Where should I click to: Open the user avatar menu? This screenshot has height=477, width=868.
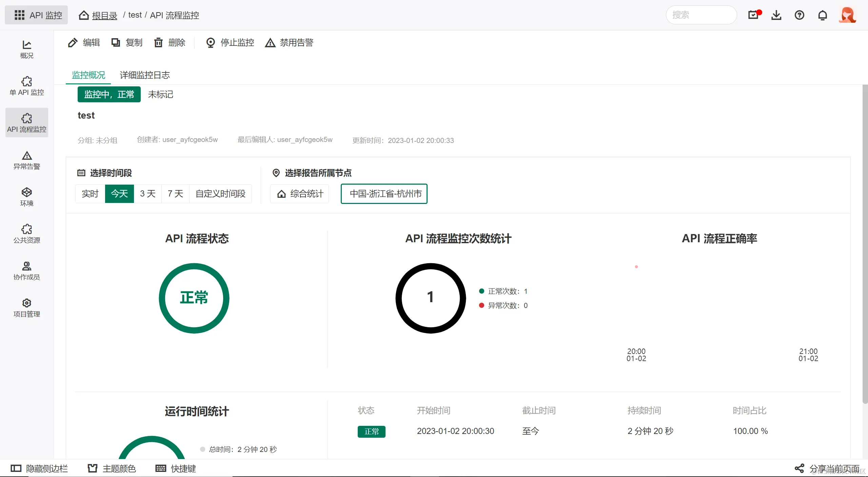point(847,15)
